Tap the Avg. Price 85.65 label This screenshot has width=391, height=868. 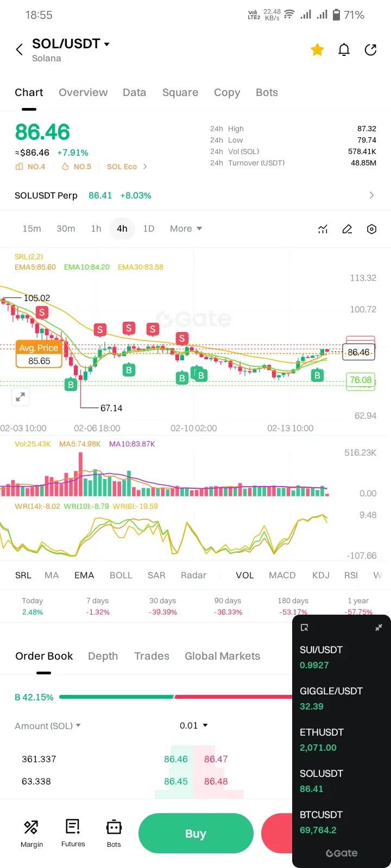[x=39, y=355]
